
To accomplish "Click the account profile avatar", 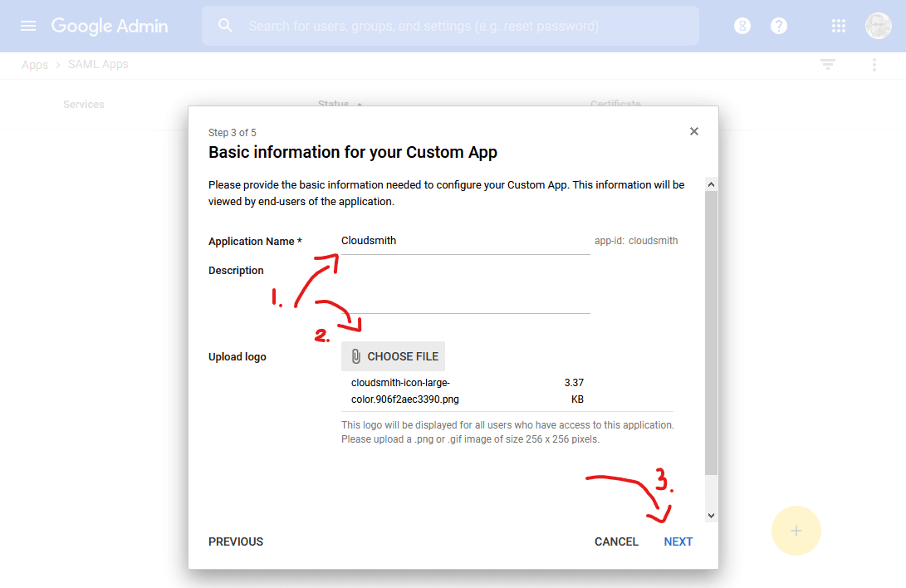I will click(879, 26).
